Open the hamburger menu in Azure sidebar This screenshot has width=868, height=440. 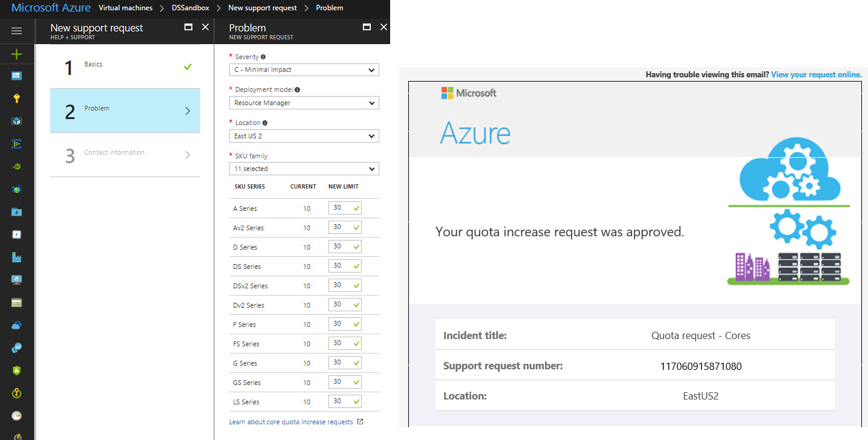tap(16, 31)
